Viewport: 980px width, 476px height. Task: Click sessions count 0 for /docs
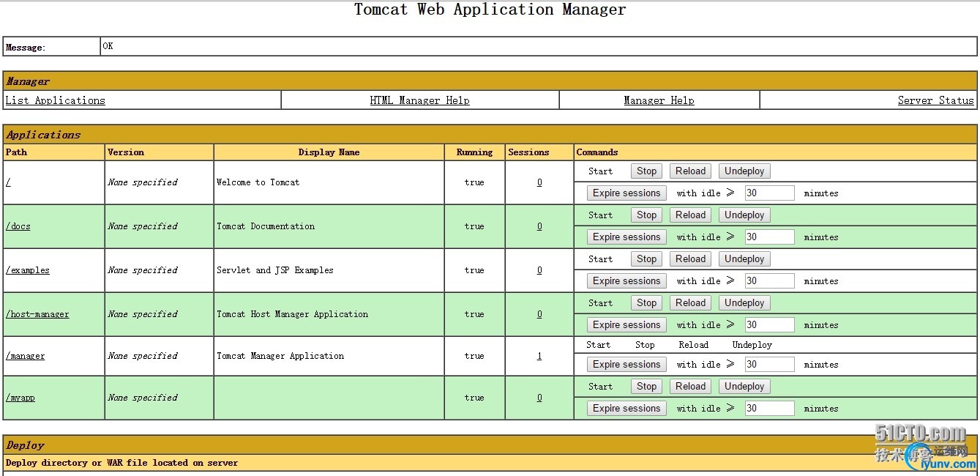[x=539, y=226]
